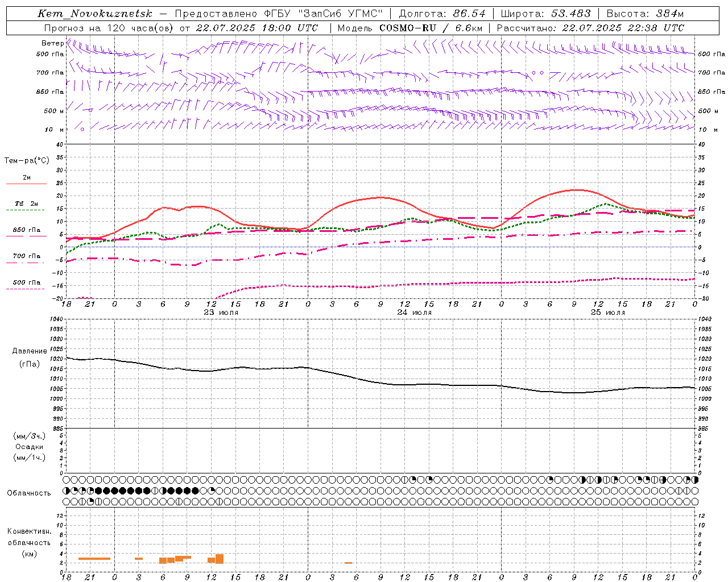Image resolution: width=728 pixels, height=582 pixels.
Task: Select the '500 м' wind level label on the left axis
Action: pyautogui.click(x=54, y=111)
